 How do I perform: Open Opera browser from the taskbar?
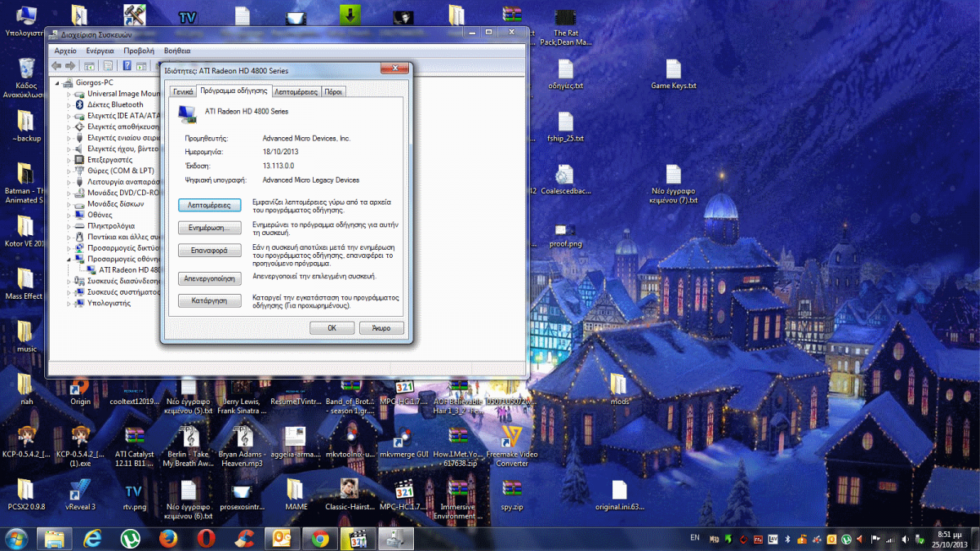click(x=207, y=539)
